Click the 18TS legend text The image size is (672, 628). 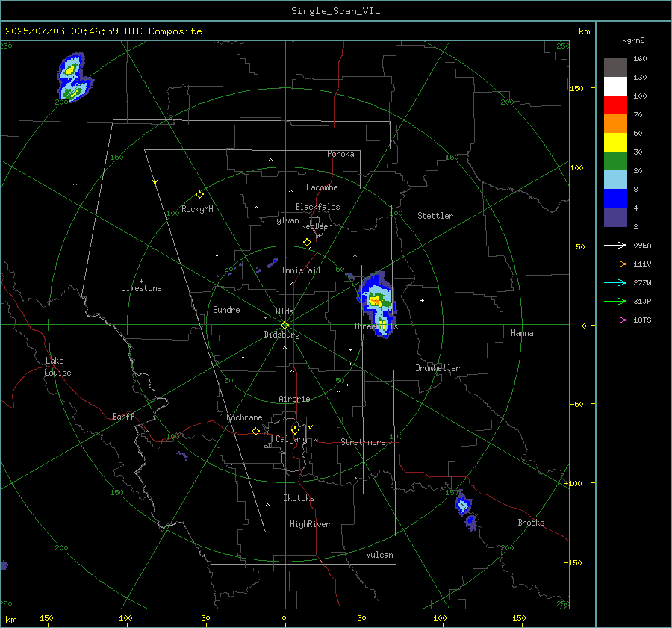[642, 320]
